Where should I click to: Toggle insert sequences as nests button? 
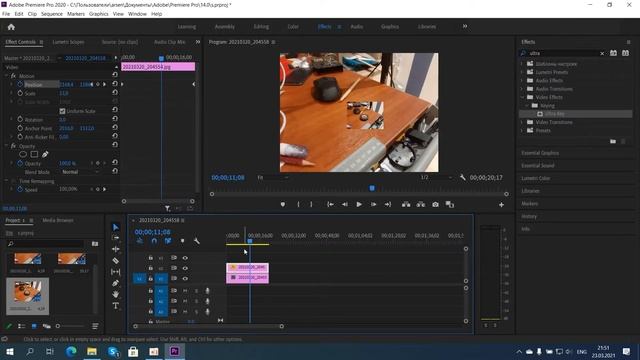tap(140, 241)
